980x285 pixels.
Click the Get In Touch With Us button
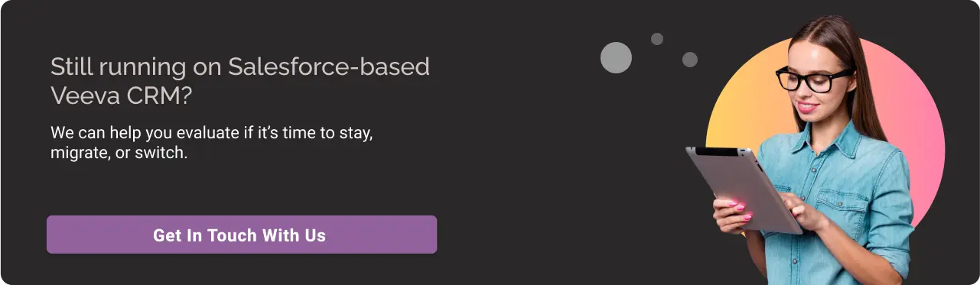click(x=242, y=235)
